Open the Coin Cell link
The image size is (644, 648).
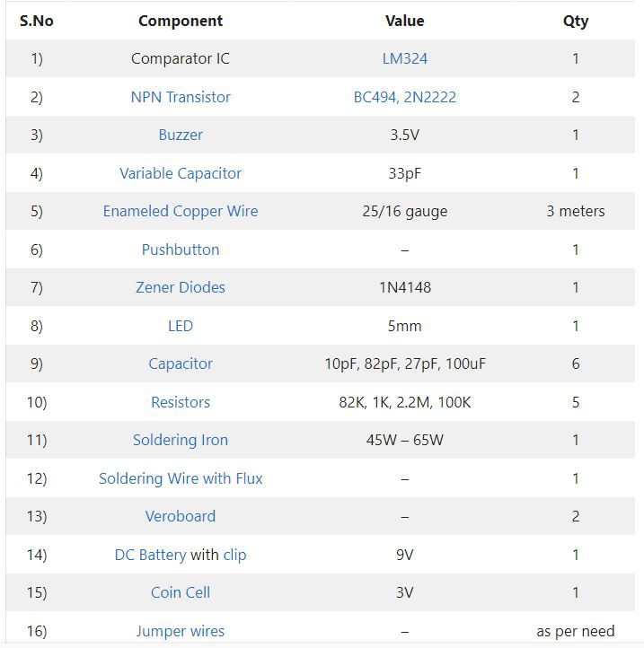point(181,592)
